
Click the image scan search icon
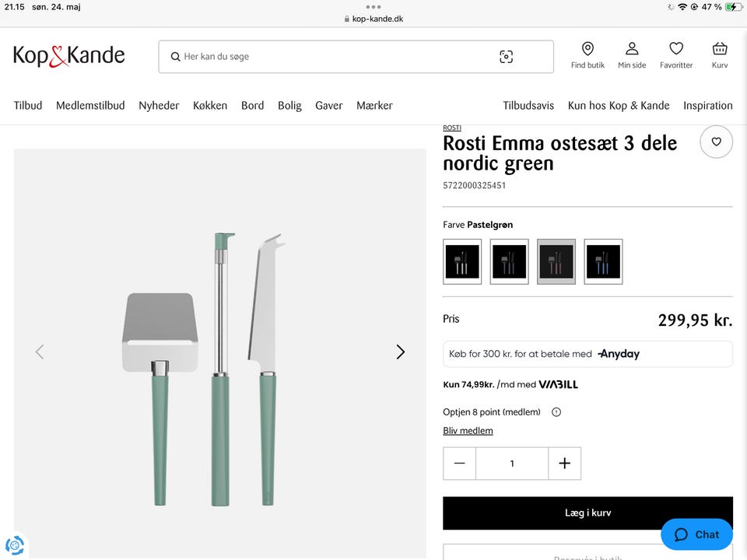click(506, 57)
